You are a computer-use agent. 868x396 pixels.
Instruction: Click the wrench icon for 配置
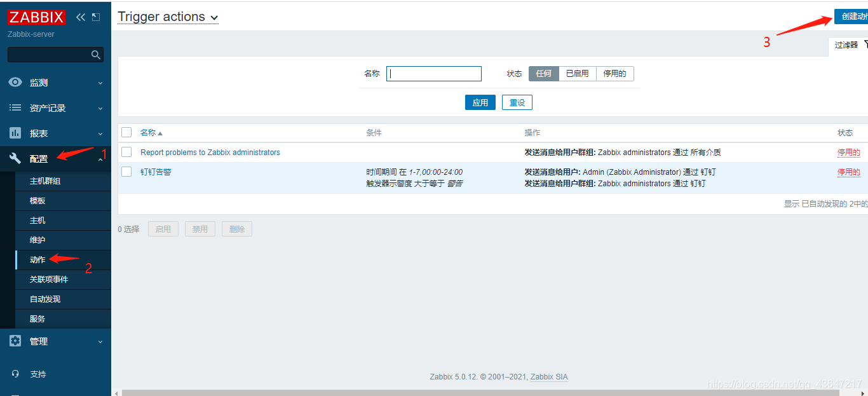15,159
